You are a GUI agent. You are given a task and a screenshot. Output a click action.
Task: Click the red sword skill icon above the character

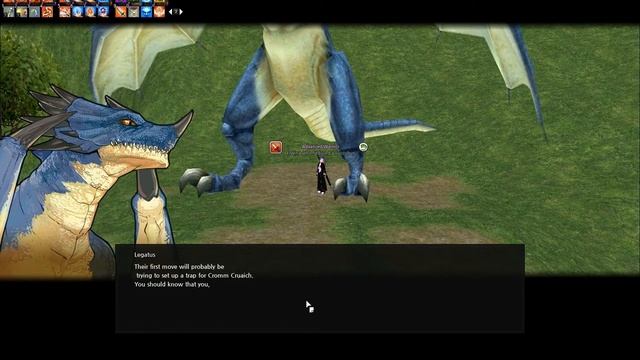click(276, 147)
